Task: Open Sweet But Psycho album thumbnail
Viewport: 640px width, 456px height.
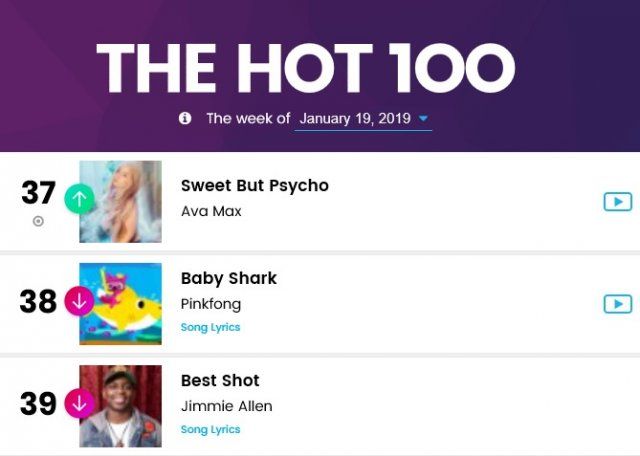Action: pos(120,201)
